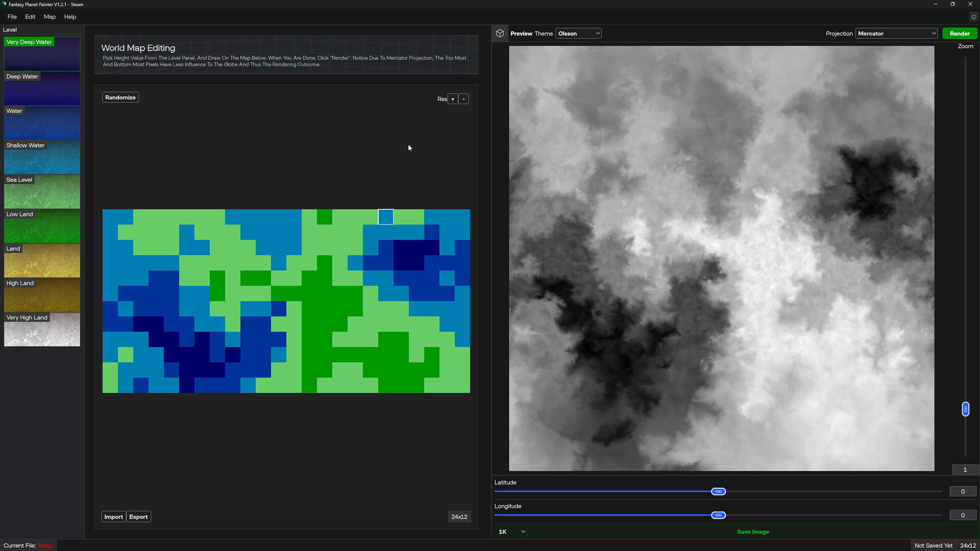Image resolution: width=980 pixels, height=551 pixels.
Task: Pick the Shallow Water height level
Action: pos(42,158)
